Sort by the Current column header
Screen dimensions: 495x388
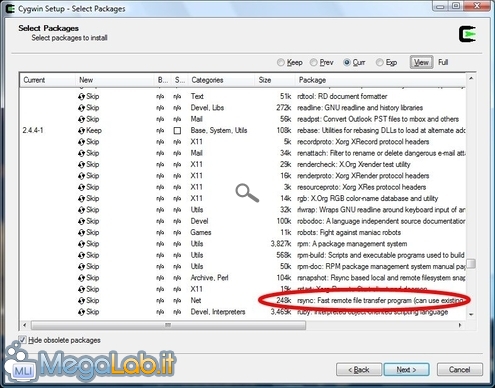47,80
